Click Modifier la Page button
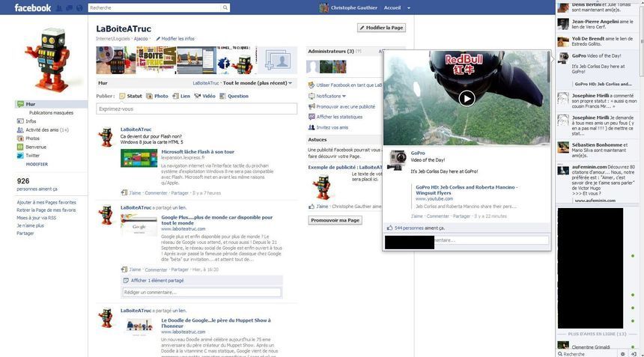This screenshot has height=357, width=644. point(382,28)
